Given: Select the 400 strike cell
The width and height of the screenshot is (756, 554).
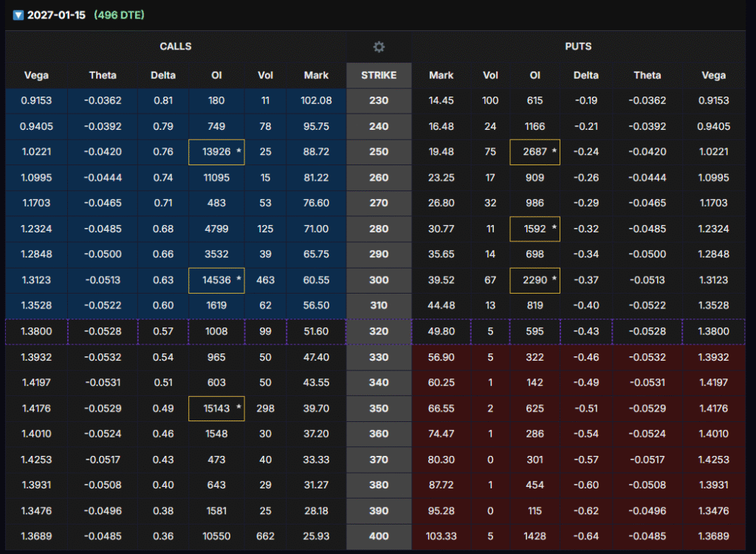Looking at the screenshot, I should pyautogui.click(x=379, y=536).
